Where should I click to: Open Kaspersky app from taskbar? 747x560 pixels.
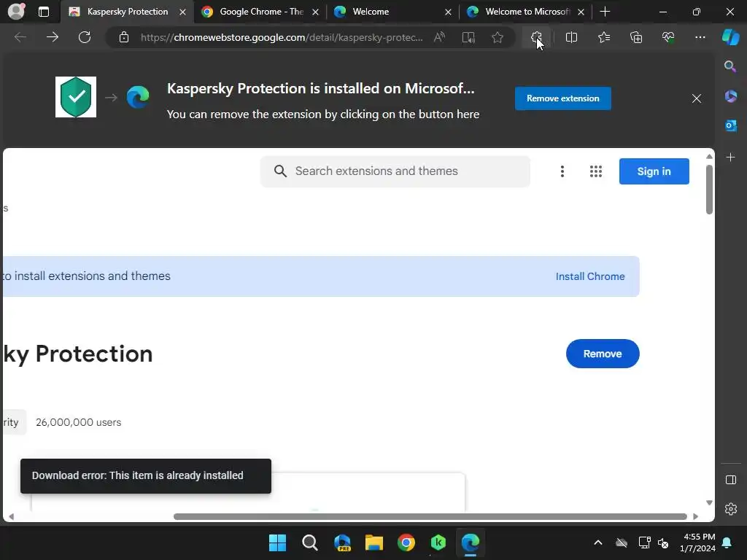[x=438, y=542]
